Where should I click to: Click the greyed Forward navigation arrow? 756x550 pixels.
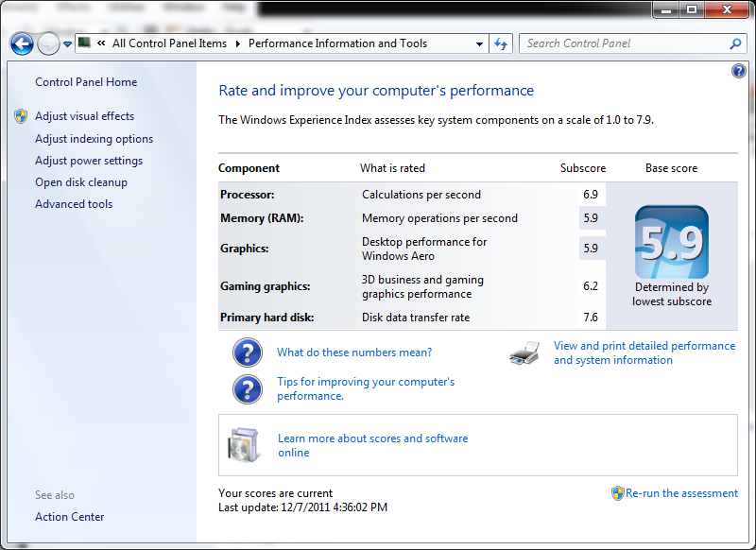pos(48,43)
